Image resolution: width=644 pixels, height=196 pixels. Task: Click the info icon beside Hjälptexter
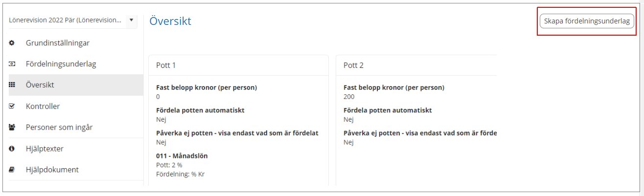pyautogui.click(x=12, y=149)
